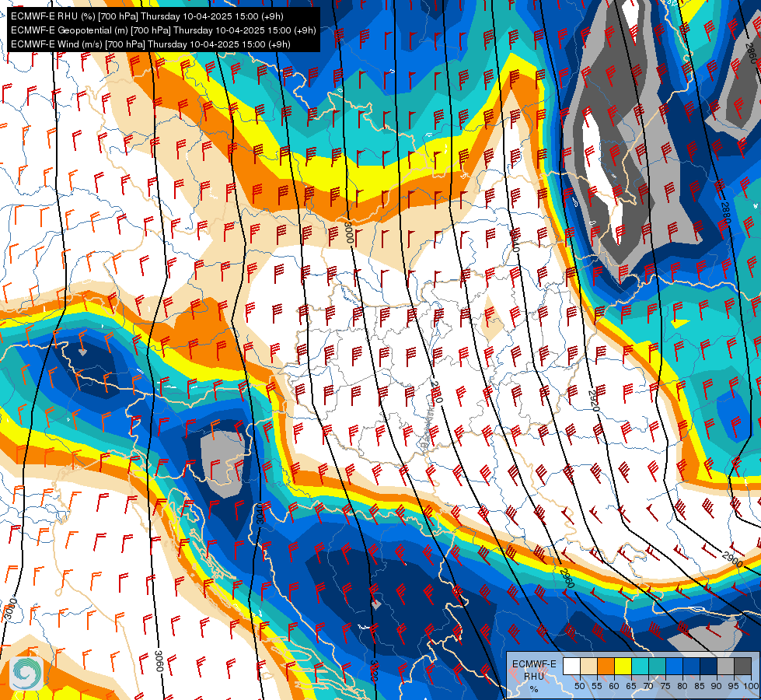The height and width of the screenshot is (700, 761).
Task: Click the '%' unit in legend
Action: click(534, 689)
